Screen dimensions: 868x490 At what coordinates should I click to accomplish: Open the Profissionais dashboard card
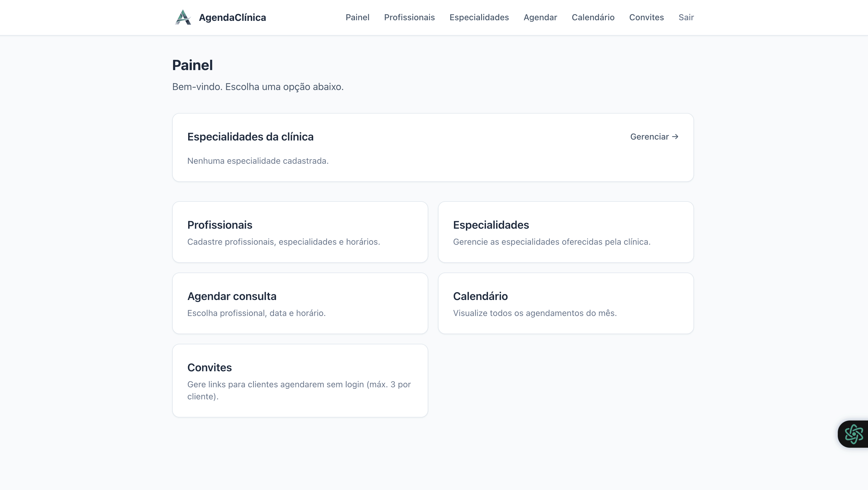300,232
